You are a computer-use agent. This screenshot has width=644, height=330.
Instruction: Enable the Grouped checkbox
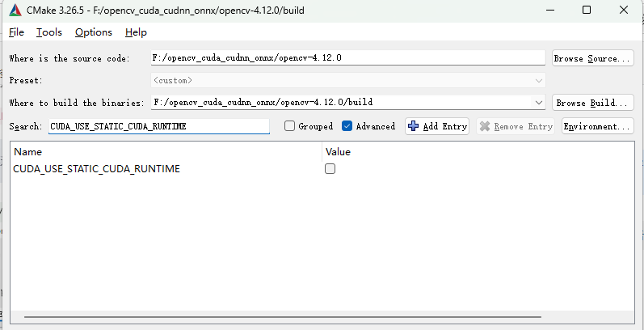click(x=289, y=126)
